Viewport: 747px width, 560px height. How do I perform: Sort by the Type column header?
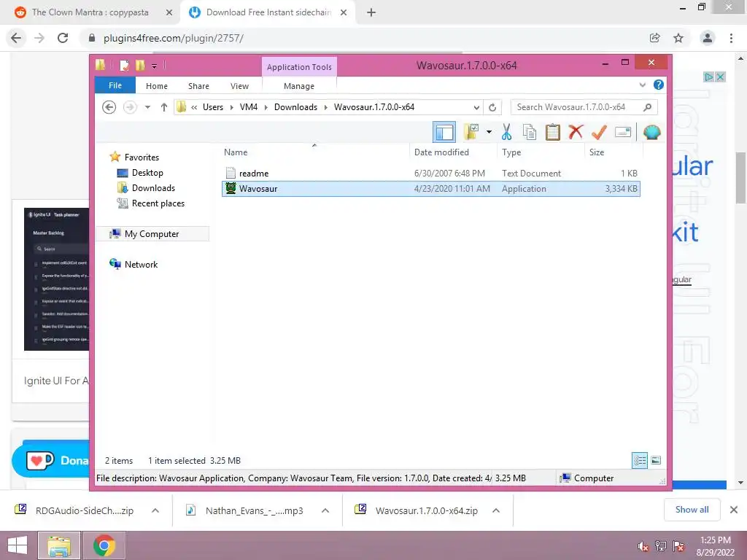541,152
